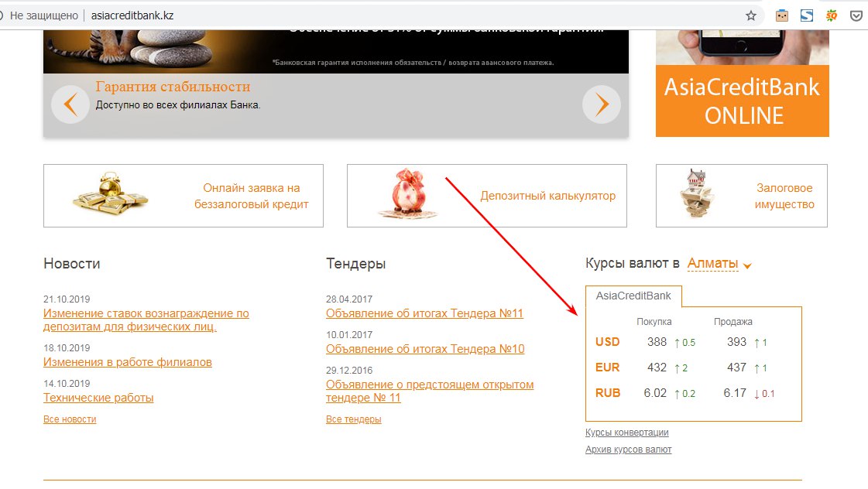Click the tender date 10.01.2017
This screenshot has height=489, width=868.
pyautogui.click(x=348, y=335)
